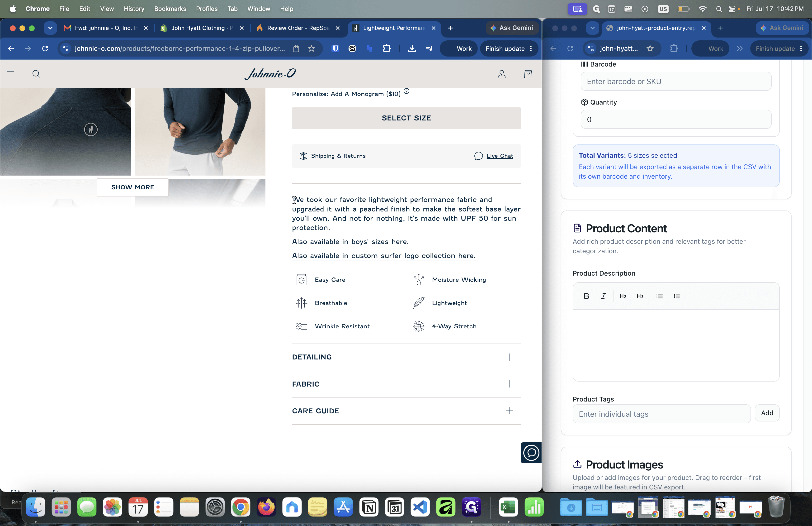This screenshot has height=526, width=812.
Task: Follow 'Also available in boys' sizes here' link
Action: tap(350, 242)
